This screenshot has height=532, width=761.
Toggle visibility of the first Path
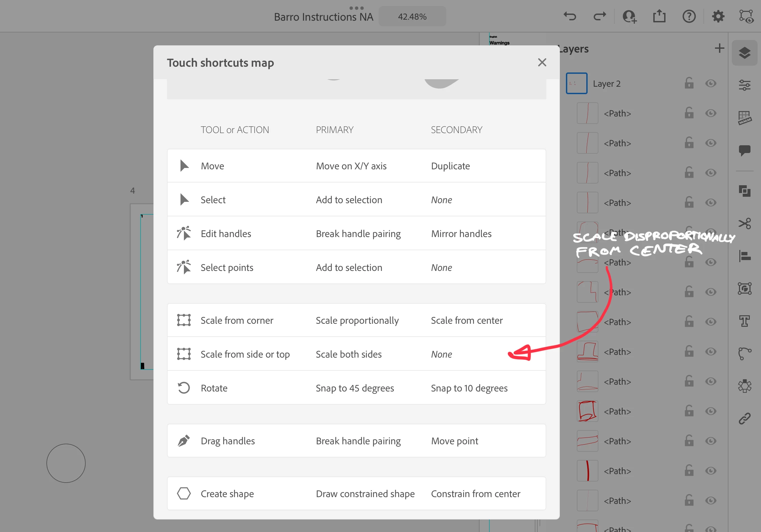click(711, 113)
